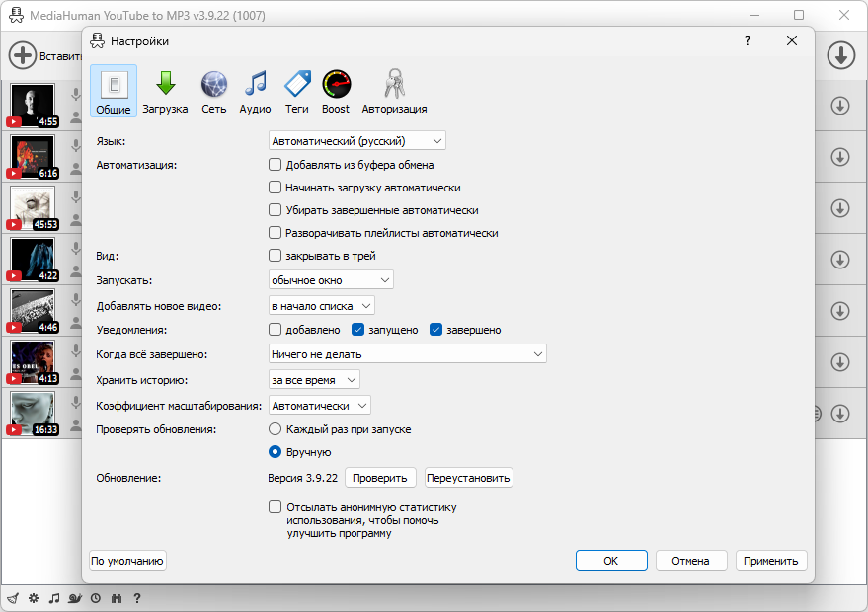868x612 pixels.
Task: Download the 4:46 track via its arrow icon
Action: [840, 311]
